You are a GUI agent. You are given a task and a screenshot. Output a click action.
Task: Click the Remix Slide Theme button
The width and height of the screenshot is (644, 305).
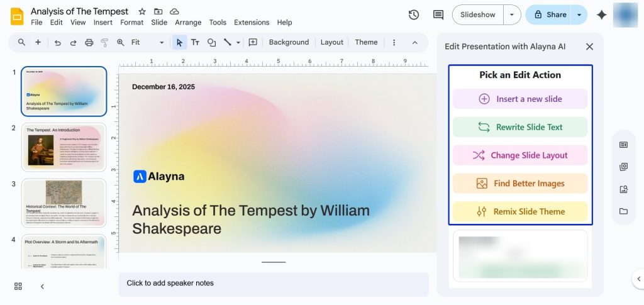pos(520,211)
